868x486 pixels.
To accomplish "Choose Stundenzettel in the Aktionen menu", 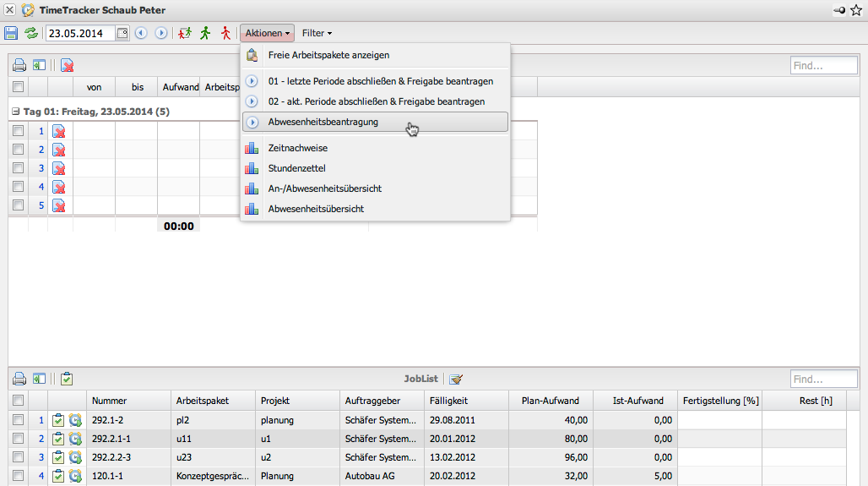I will (x=296, y=168).
